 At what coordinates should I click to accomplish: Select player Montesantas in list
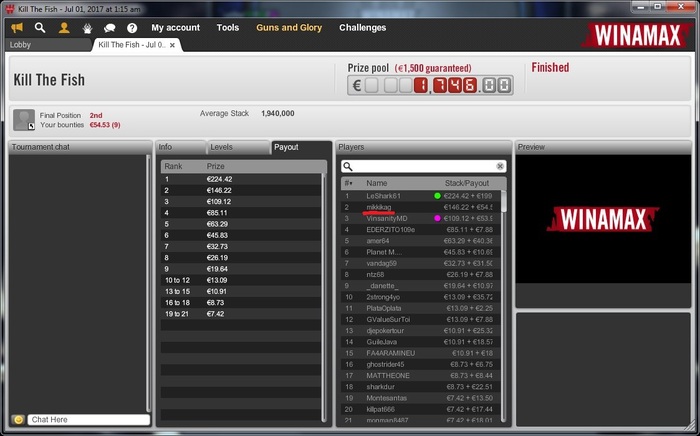pyautogui.click(x=421, y=398)
